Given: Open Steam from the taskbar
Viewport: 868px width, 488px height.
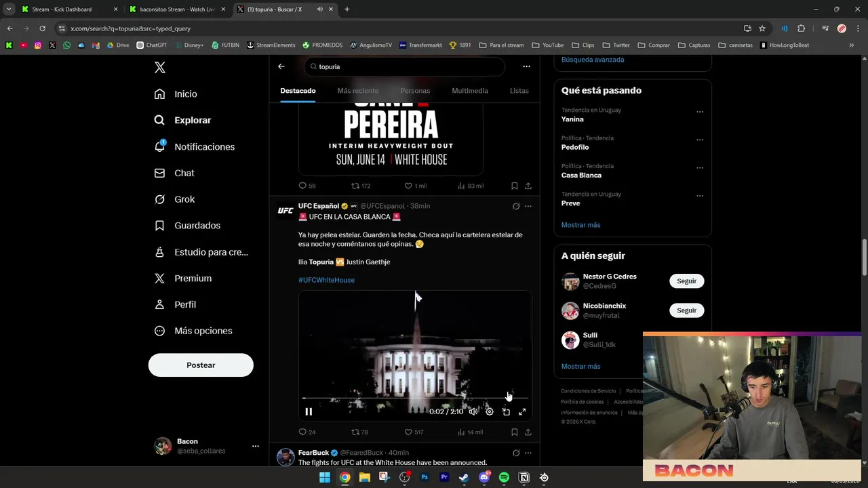Looking at the screenshot, I should pos(464,477).
